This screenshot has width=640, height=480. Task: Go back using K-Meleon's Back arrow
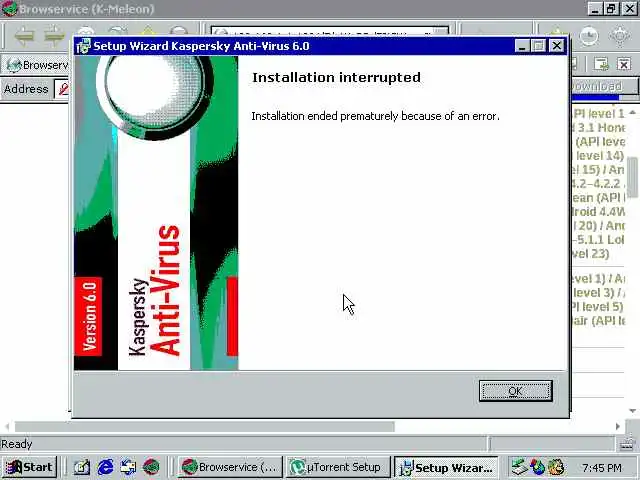pyautogui.click(x=24, y=35)
